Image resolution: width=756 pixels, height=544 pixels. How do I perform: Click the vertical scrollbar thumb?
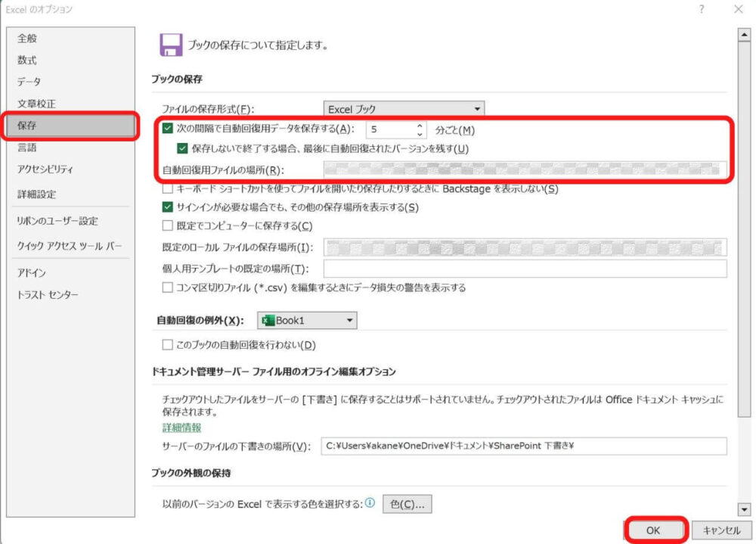pyautogui.click(x=744, y=228)
